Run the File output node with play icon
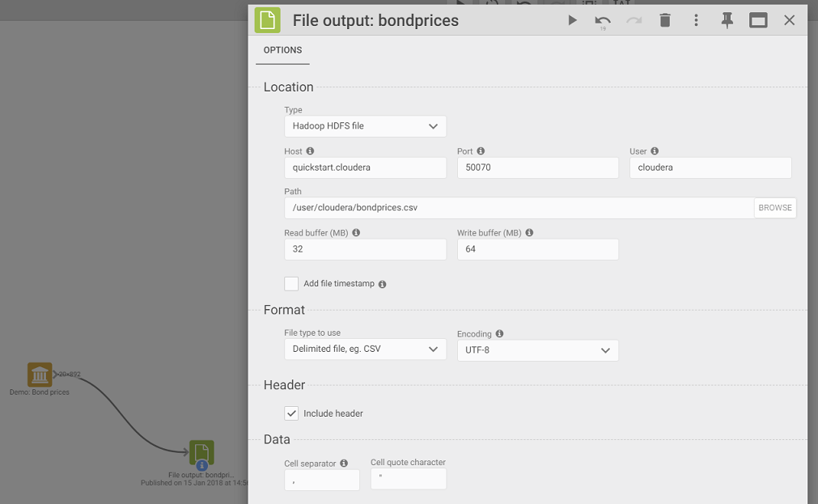This screenshot has height=504, width=818. point(572,20)
